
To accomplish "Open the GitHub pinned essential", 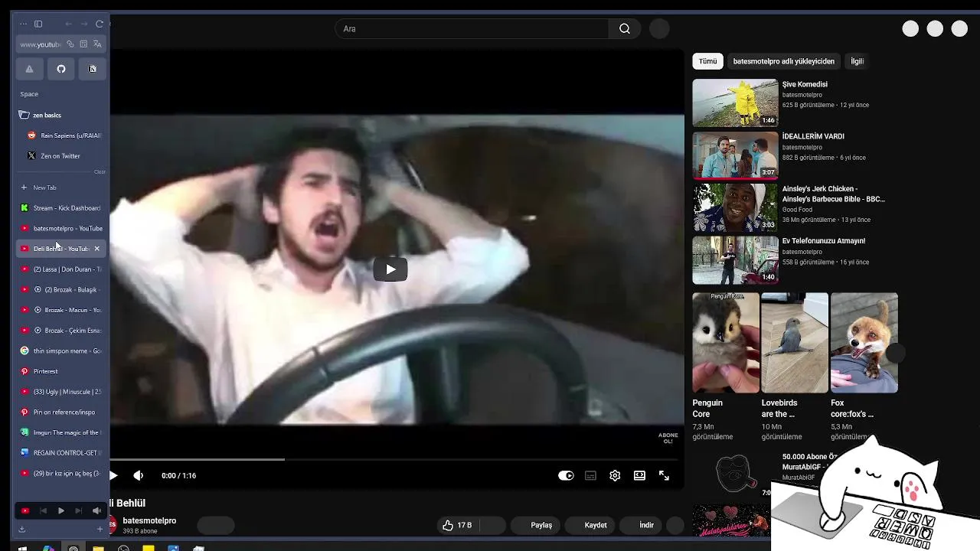I will click(x=61, y=69).
